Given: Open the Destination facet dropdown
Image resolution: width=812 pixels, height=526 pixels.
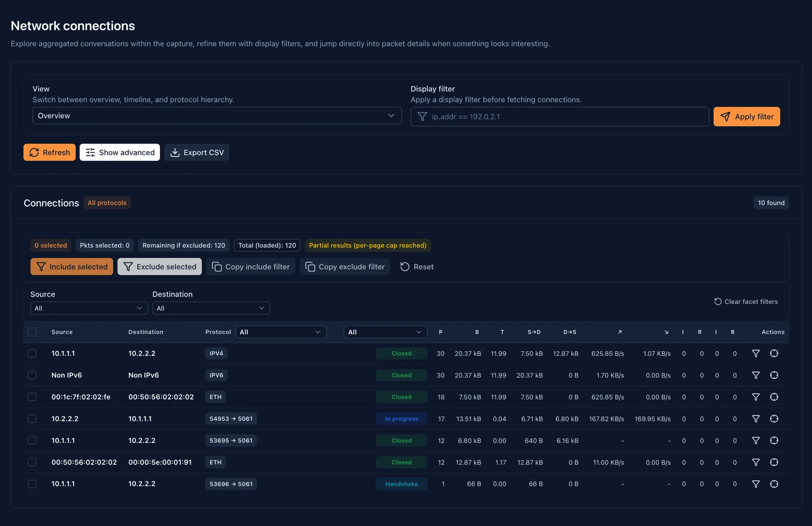Looking at the screenshot, I should click(x=211, y=308).
